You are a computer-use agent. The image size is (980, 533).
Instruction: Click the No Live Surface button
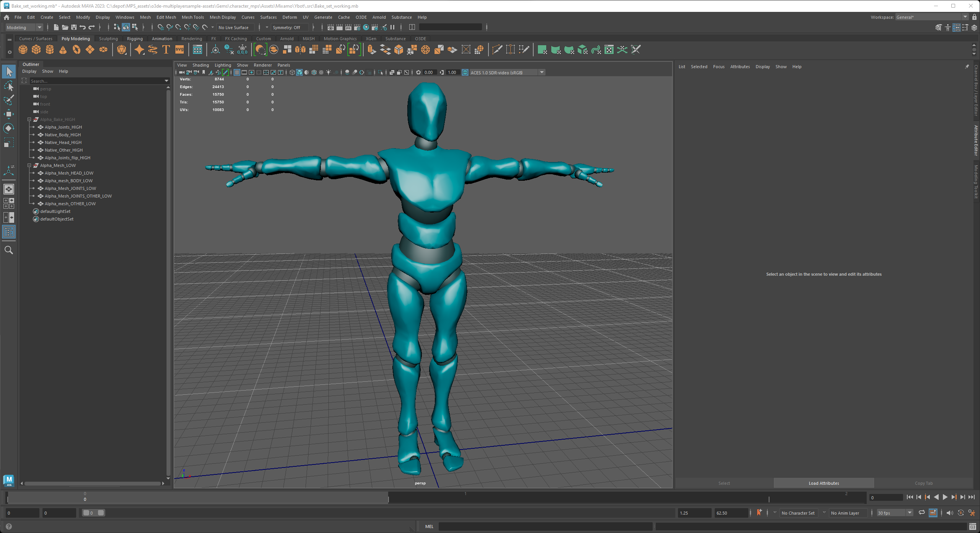235,27
